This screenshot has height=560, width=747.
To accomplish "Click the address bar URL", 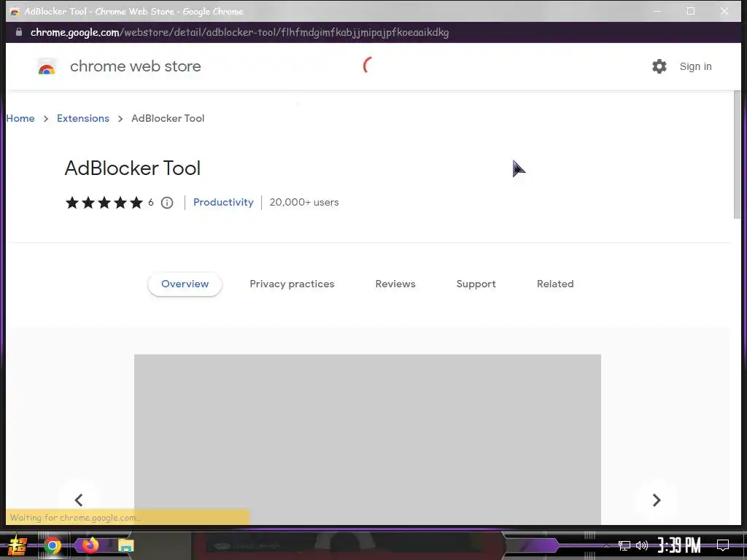I will pyautogui.click(x=239, y=32).
